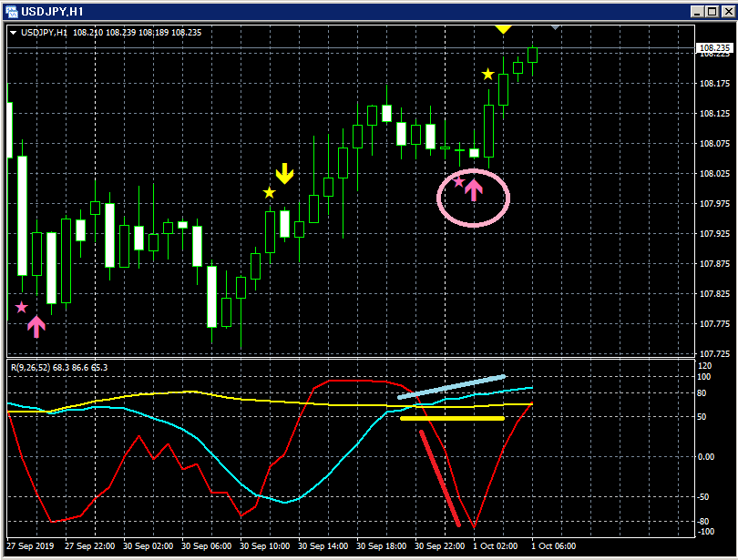Screen dimensions: 738x560
Task: Click the 107.775 price scale value
Action: (x=714, y=324)
